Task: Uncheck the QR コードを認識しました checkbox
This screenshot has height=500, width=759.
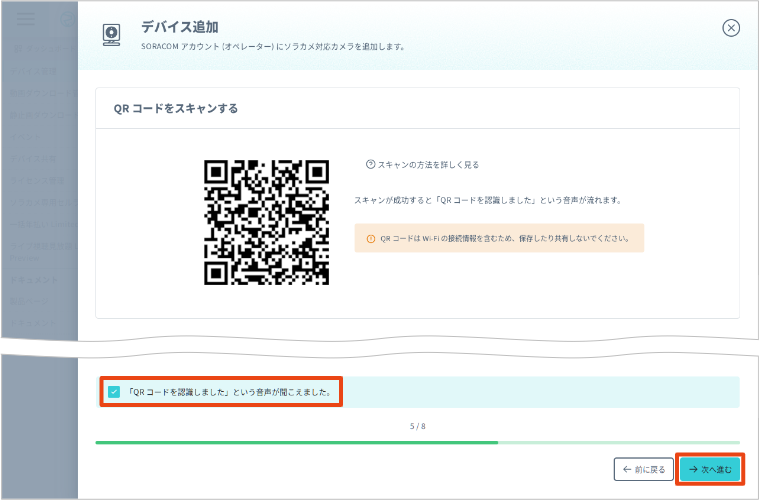Action: pyautogui.click(x=113, y=391)
